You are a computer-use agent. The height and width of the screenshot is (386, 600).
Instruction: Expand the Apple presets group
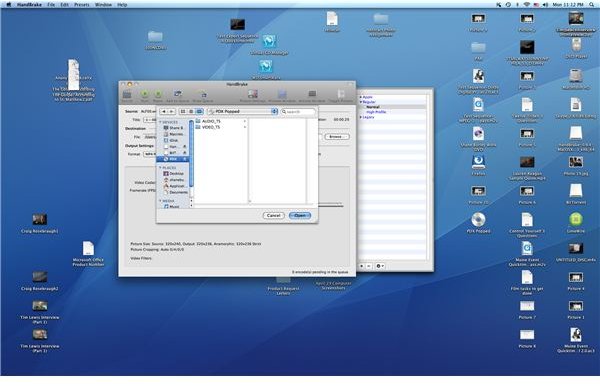coord(361,97)
